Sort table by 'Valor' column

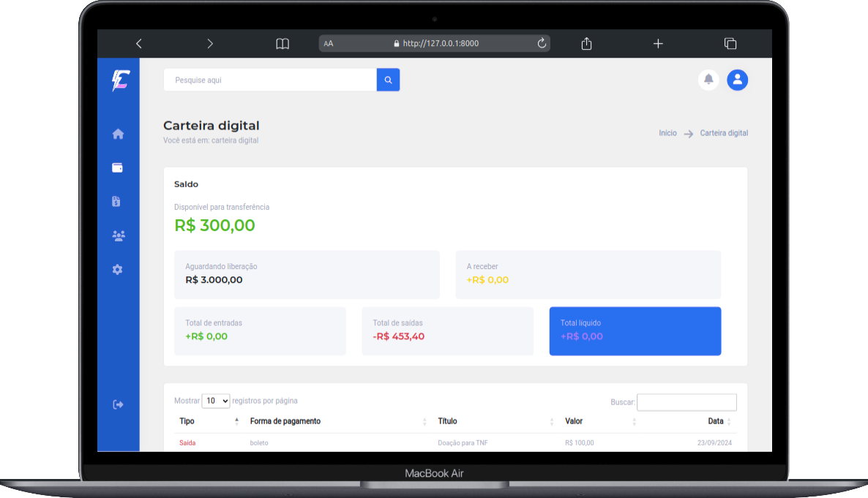(601, 421)
